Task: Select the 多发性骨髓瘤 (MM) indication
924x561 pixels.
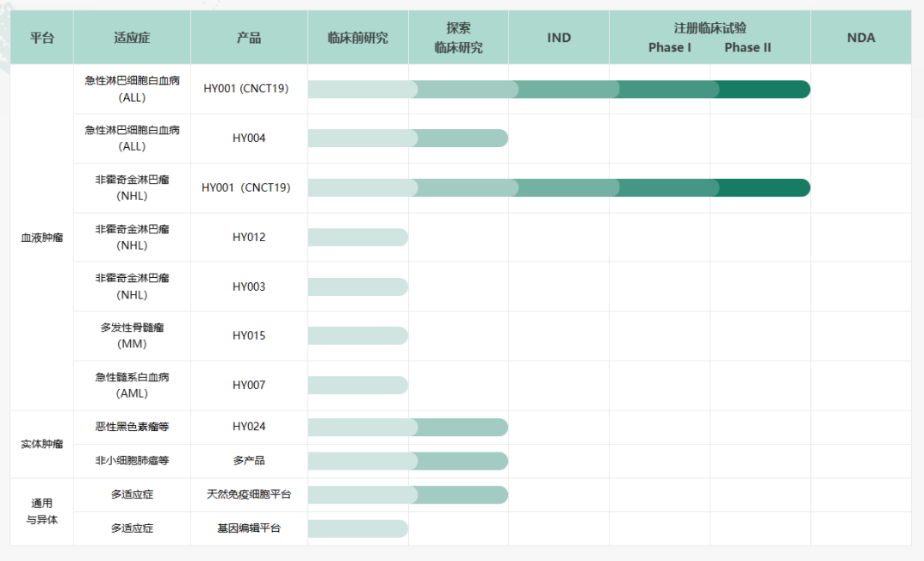Action: pyautogui.click(x=132, y=336)
